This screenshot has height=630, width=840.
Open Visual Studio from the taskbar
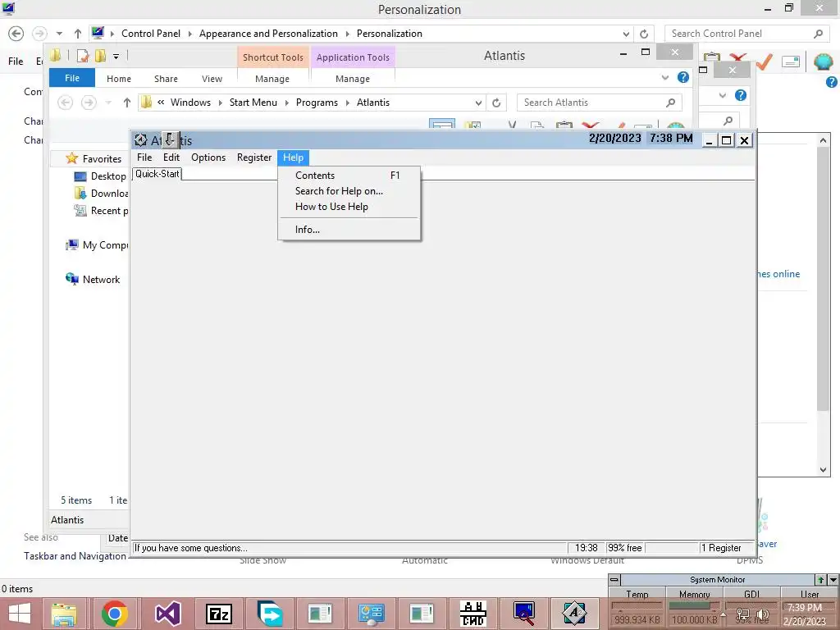pos(167,614)
